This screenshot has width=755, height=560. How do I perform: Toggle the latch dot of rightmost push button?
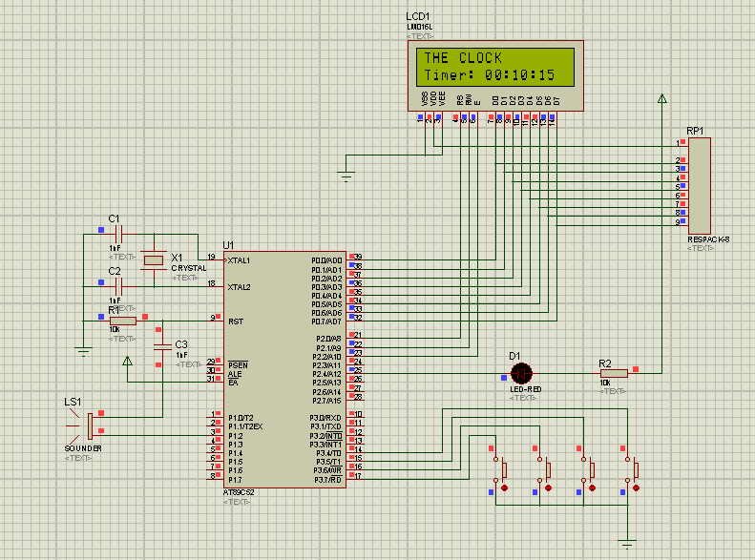[636, 487]
